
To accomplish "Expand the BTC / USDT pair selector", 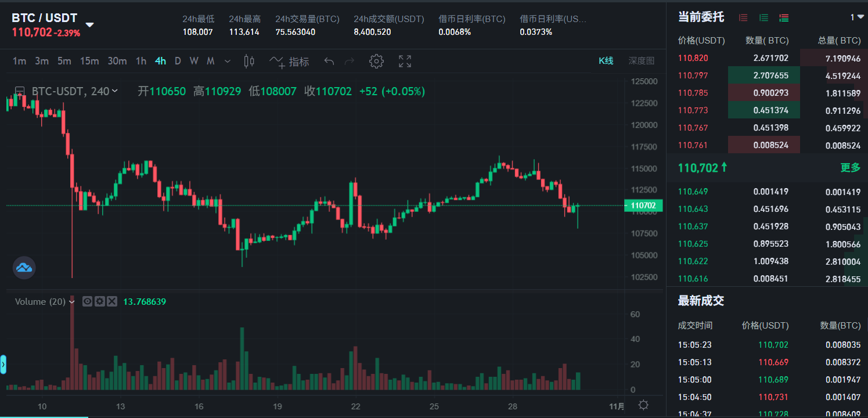I will click(89, 25).
